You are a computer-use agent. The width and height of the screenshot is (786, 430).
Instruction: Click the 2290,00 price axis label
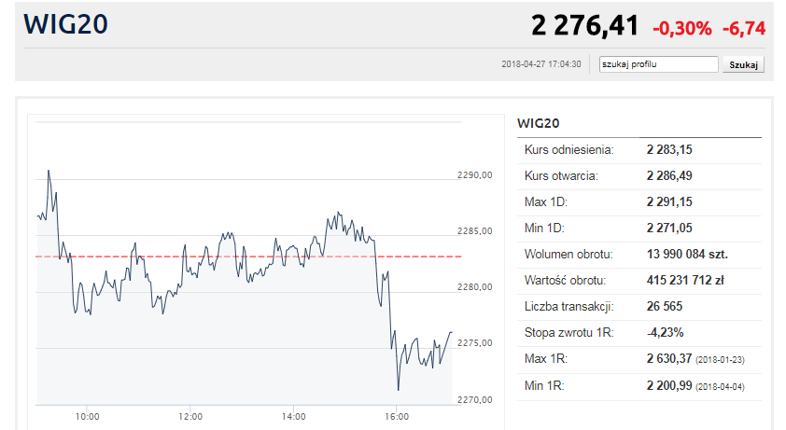click(x=475, y=175)
